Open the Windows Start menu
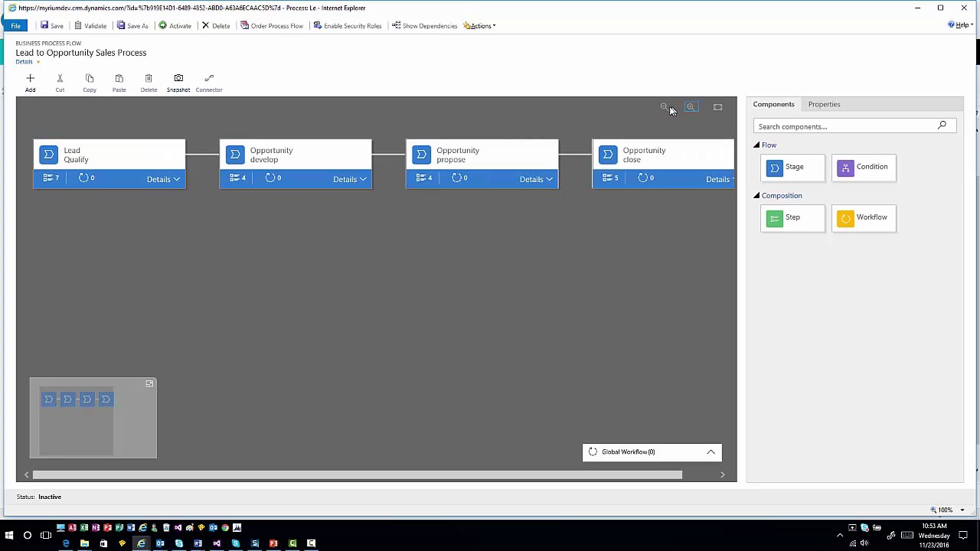 click(9, 536)
